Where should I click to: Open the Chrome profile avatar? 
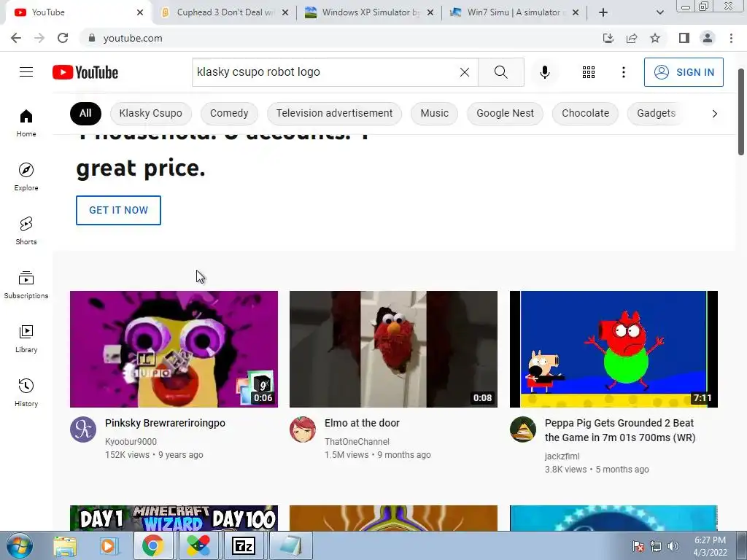[x=708, y=38]
